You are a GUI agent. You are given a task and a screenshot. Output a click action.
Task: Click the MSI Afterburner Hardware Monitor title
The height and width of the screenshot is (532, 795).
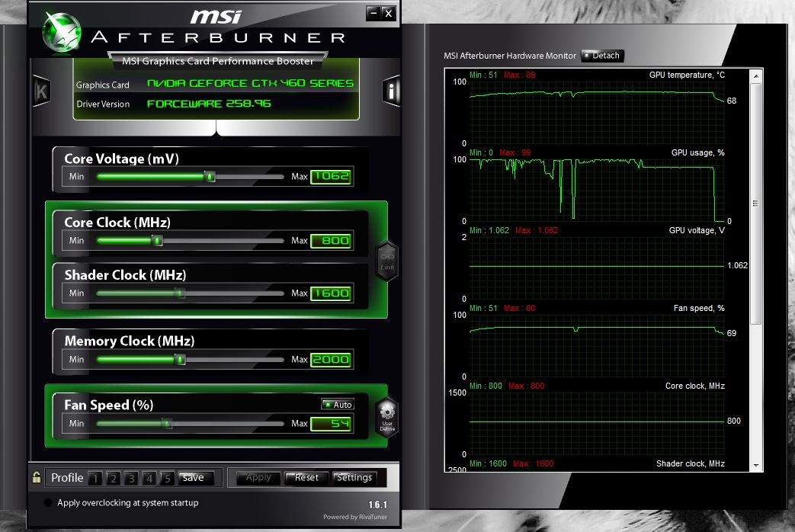pos(510,56)
